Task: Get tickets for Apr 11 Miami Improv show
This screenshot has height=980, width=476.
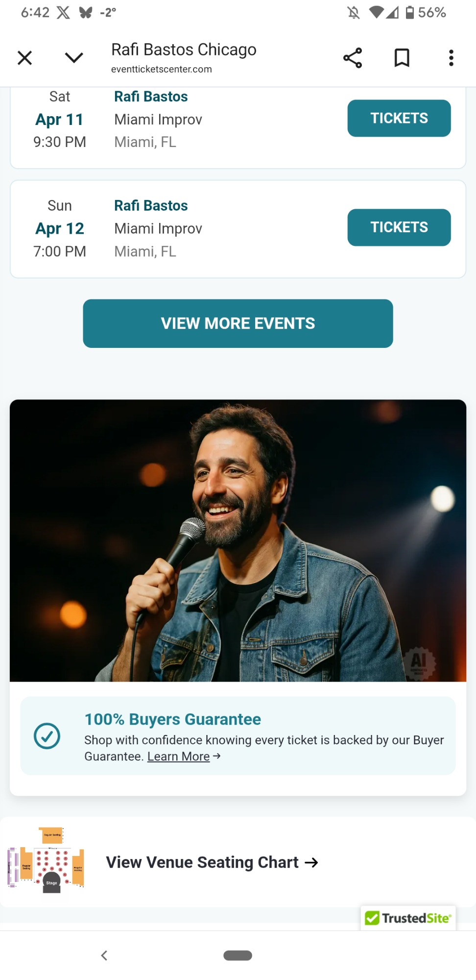Action: (399, 118)
